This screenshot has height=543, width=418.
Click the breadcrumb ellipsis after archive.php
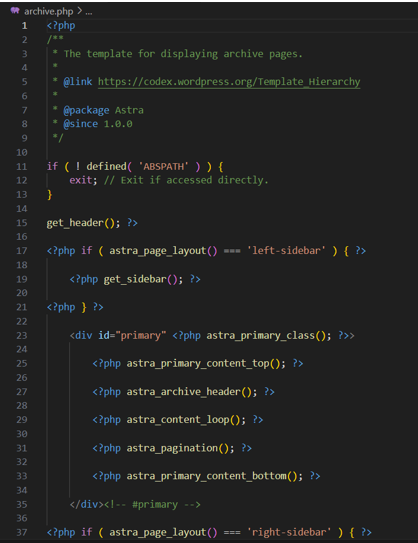tap(89, 12)
